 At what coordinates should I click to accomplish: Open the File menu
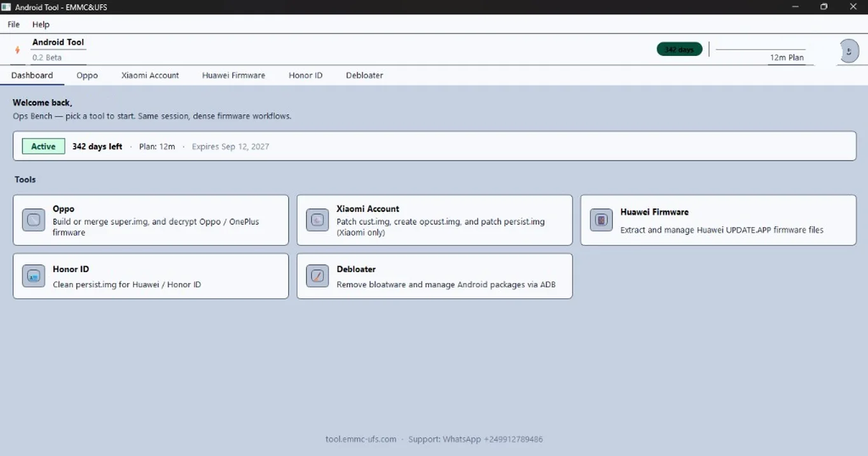pyautogui.click(x=13, y=24)
